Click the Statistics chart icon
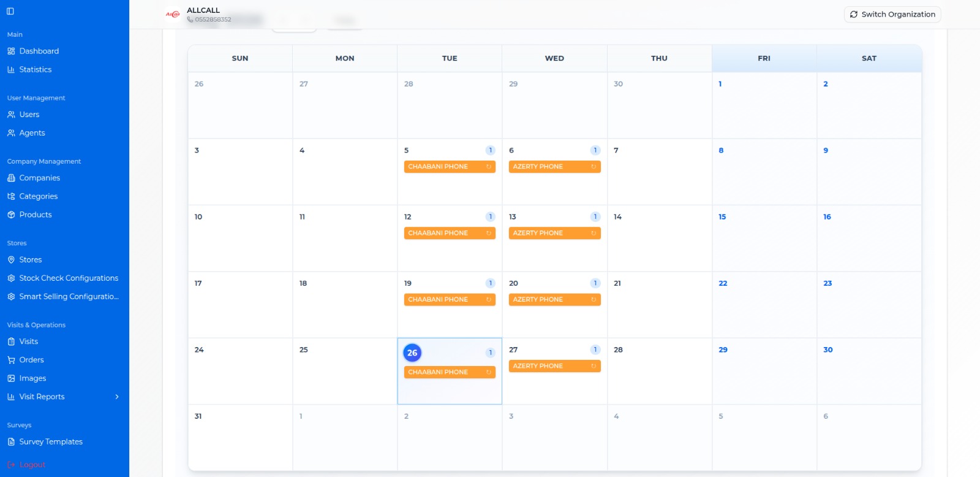This screenshot has width=980, height=477. (11, 69)
